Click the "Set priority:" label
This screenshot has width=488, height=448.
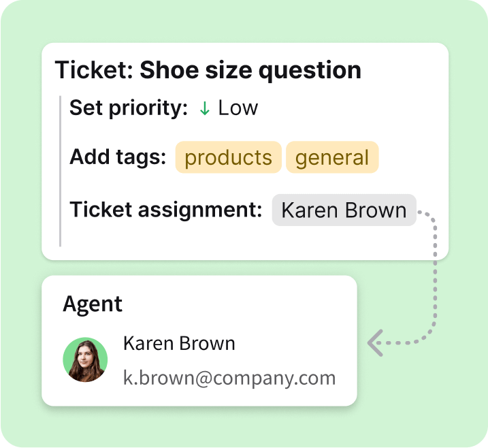click(129, 108)
